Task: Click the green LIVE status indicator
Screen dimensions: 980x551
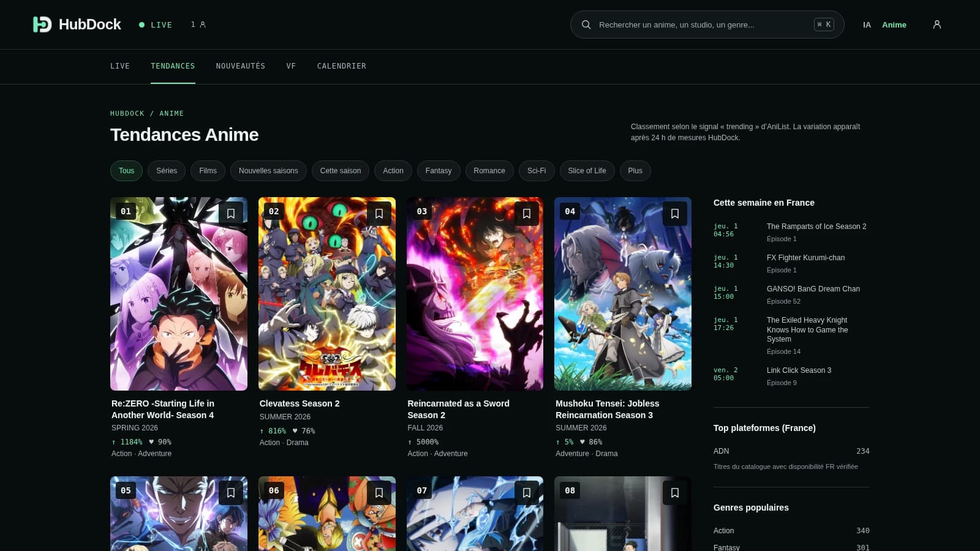Action: [x=156, y=24]
